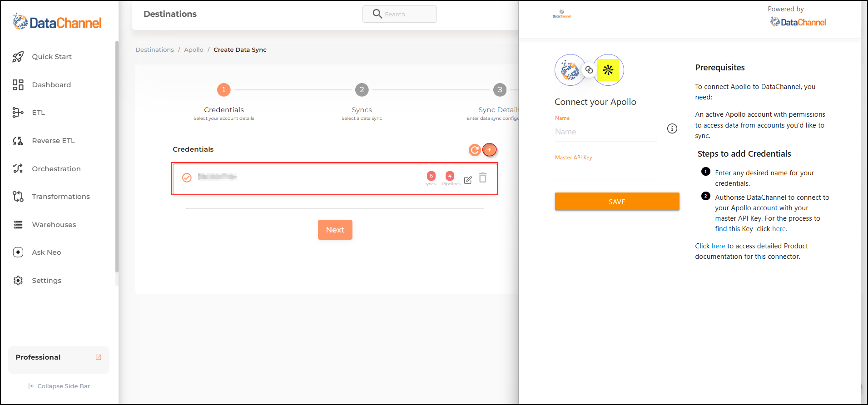Go to step 1 Credentials
Viewport: 868px width, 405px height.
tap(223, 90)
